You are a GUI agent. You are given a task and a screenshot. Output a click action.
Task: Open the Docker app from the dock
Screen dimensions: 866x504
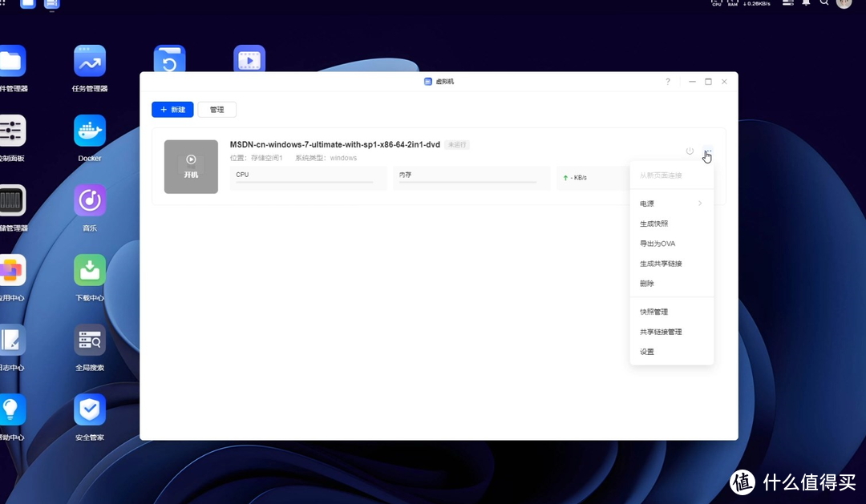pos(89,130)
